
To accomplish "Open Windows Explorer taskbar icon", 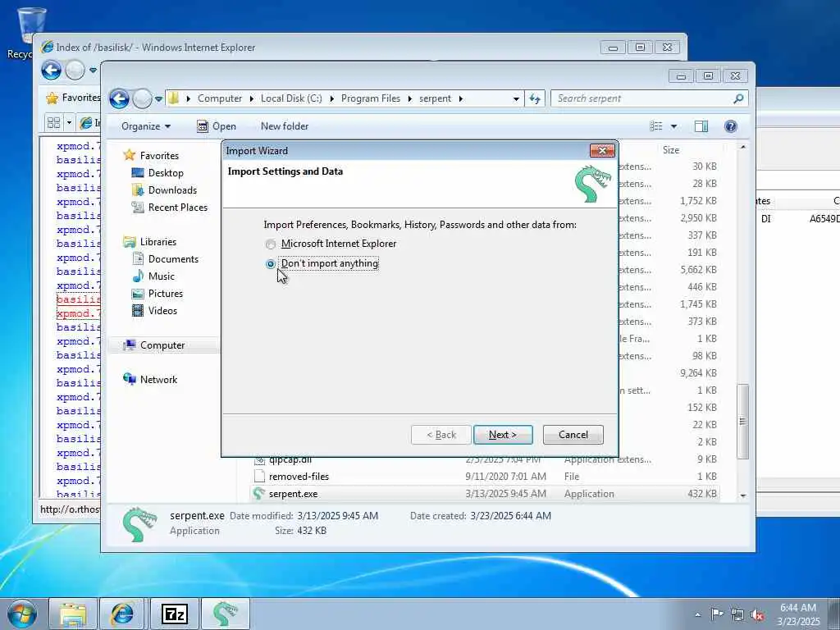I will (x=73, y=614).
